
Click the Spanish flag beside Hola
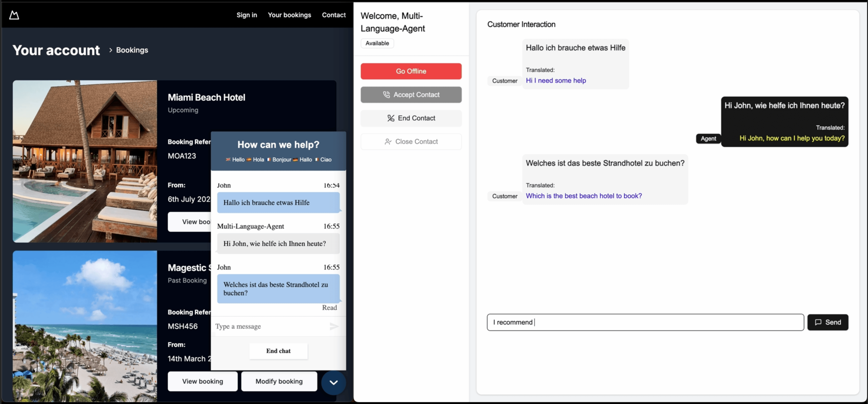pyautogui.click(x=249, y=160)
